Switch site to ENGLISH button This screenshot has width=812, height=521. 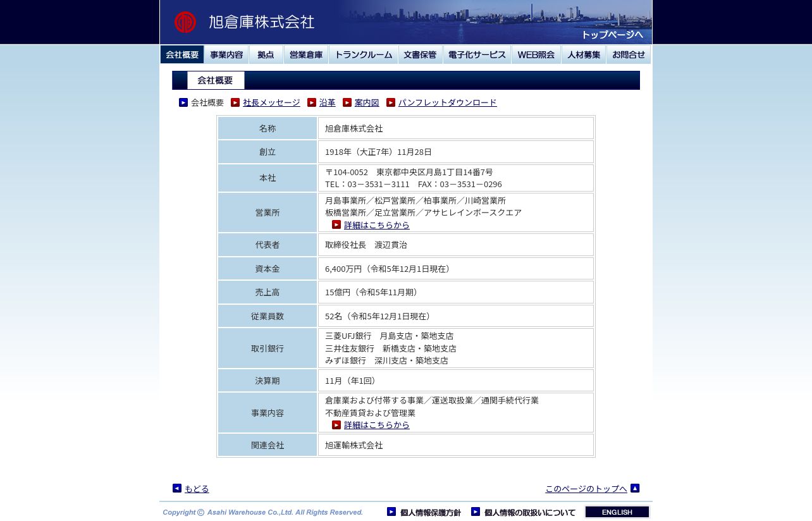(617, 512)
